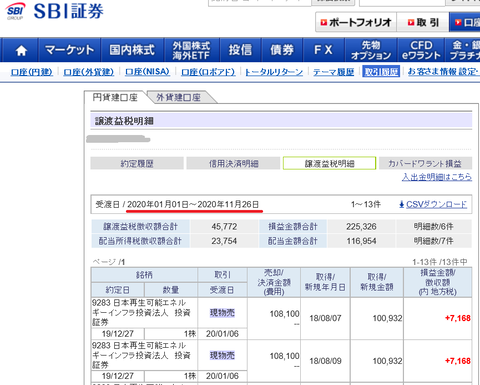Open the 先物オプション menu

pyautogui.click(x=371, y=50)
